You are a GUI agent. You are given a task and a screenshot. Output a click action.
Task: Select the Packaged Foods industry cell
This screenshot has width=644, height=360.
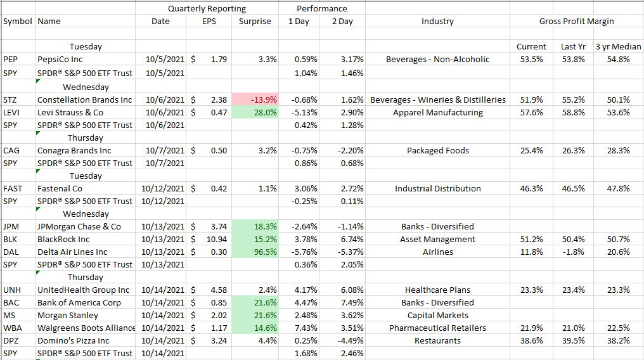click(x=437, y=150)
